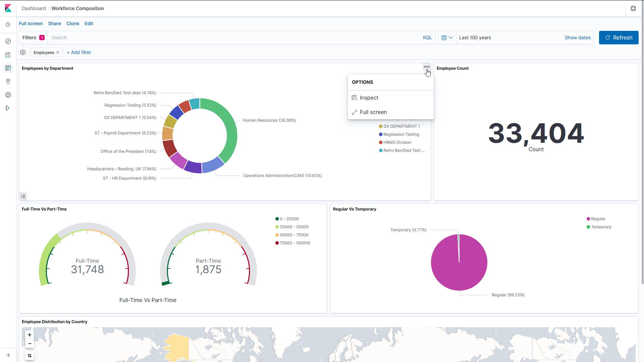Open Management via the gear sidebar icon
This screenshot has width=644, height=362.
8,95
